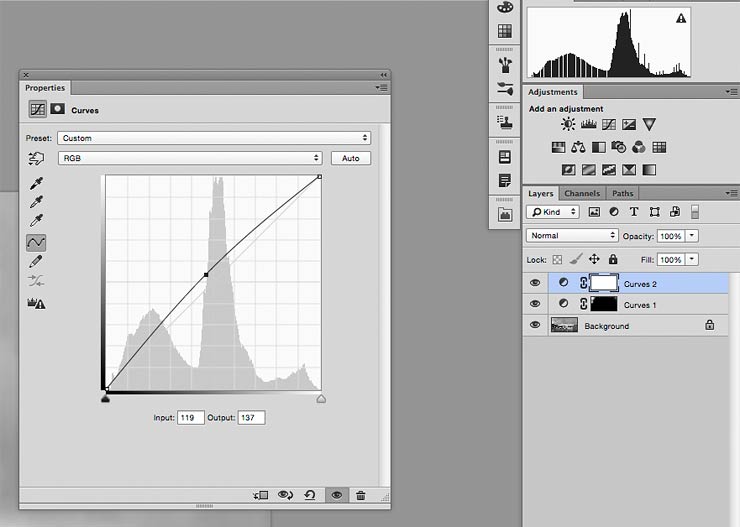Add a Black & White adjustment
Viewport: 740px width, 527px height.
(599, 147)
